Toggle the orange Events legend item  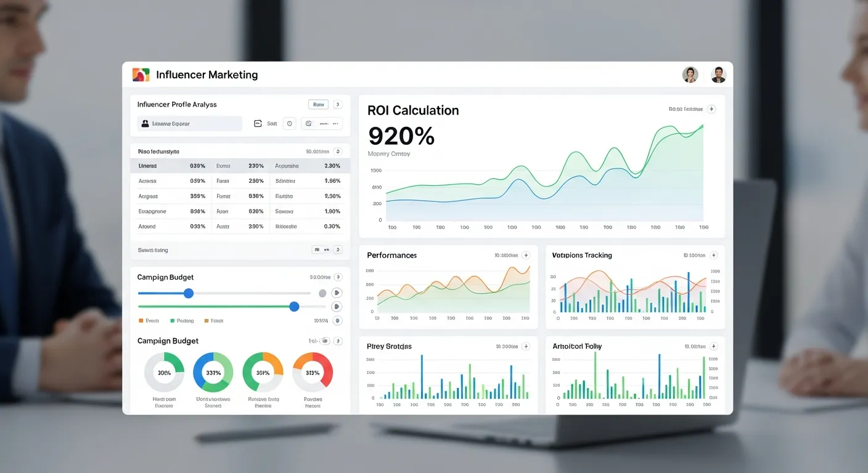(x=147, y=320)
